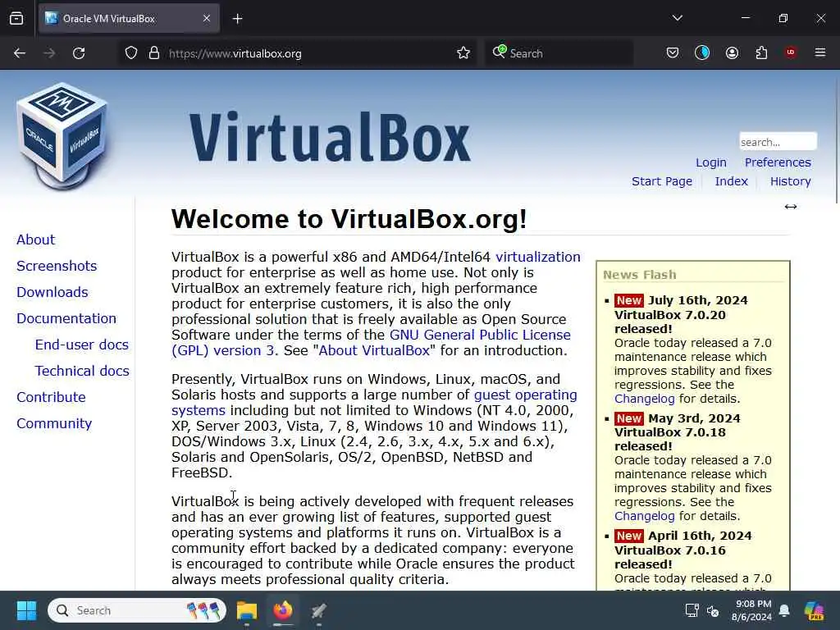Go to Start Page
The height and width of the screenshot is (630, 840).
(662, 181)
